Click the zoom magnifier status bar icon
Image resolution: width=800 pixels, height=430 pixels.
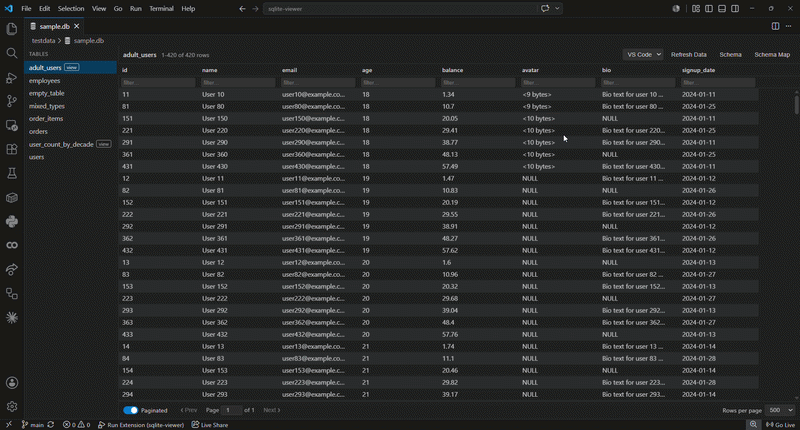click(753, 425)
